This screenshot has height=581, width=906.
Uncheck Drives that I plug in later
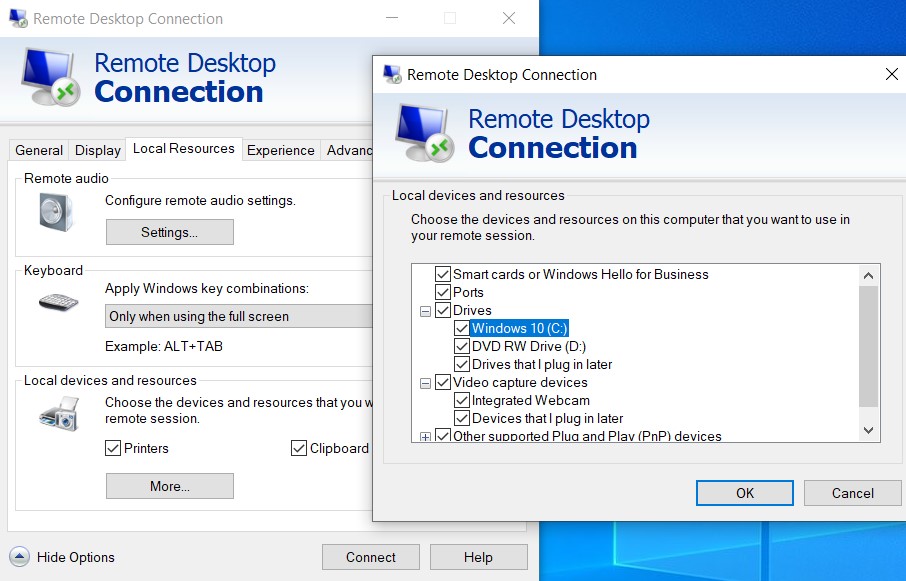coord(462,364)
